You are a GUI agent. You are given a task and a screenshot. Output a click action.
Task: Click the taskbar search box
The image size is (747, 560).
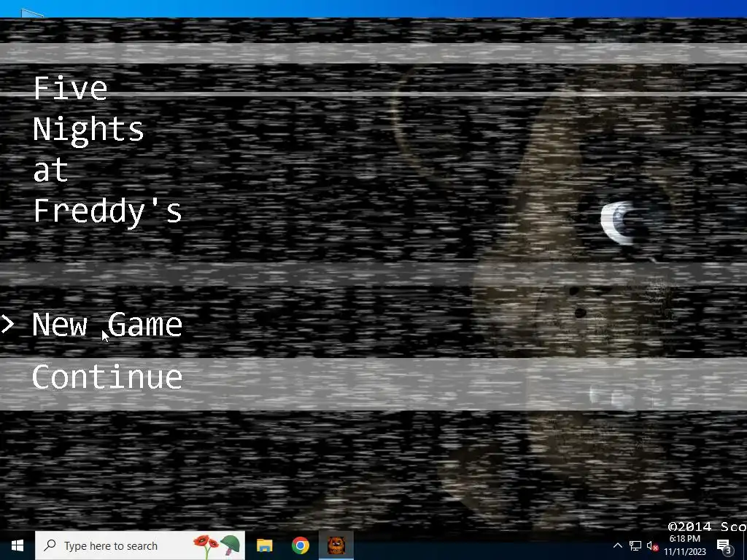click(x=140, y=545)
